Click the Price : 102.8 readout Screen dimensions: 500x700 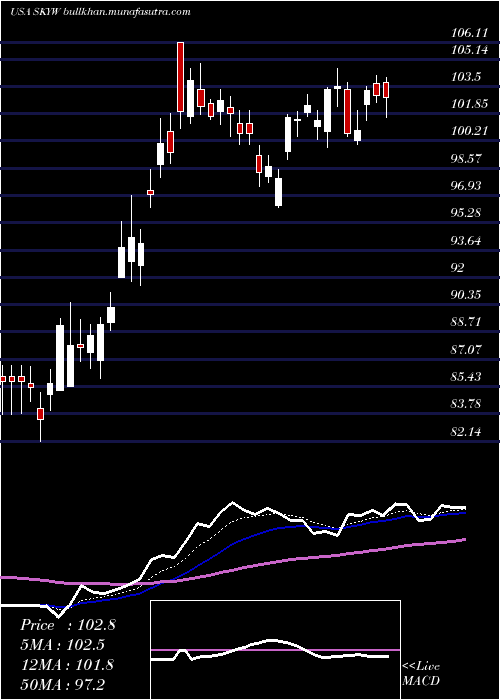pos(68,625)
